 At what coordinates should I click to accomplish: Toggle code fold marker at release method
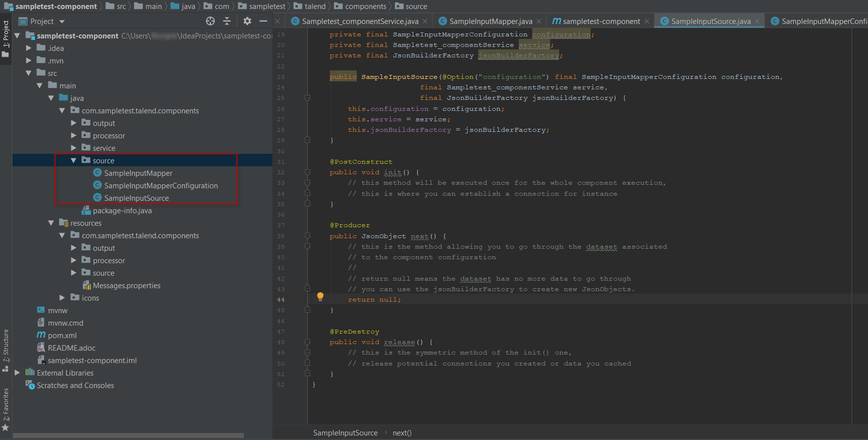point(307,342)
